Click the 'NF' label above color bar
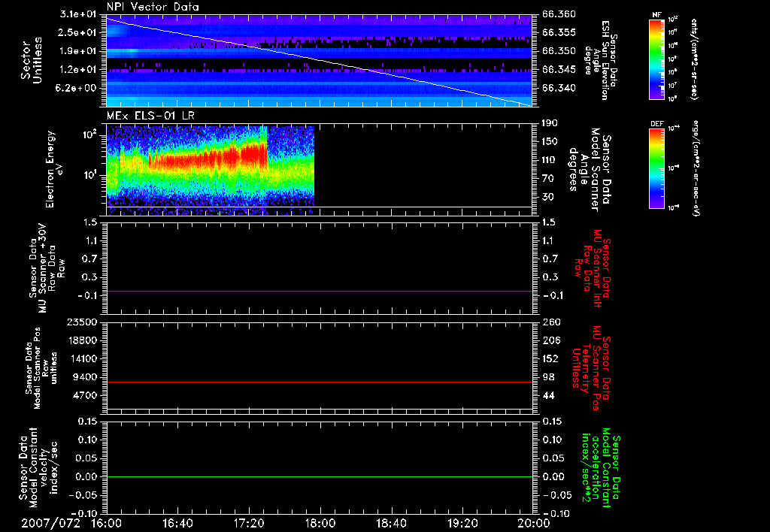 656,15
